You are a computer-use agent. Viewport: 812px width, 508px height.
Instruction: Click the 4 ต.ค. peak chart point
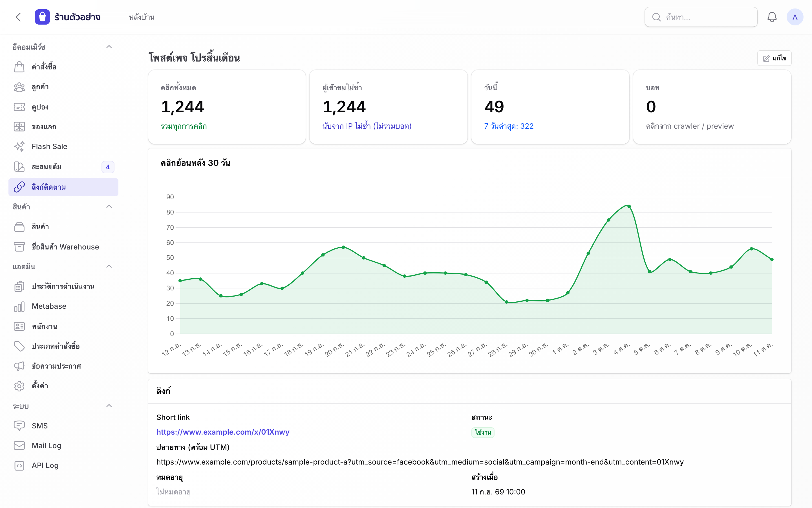coord(629,206)
